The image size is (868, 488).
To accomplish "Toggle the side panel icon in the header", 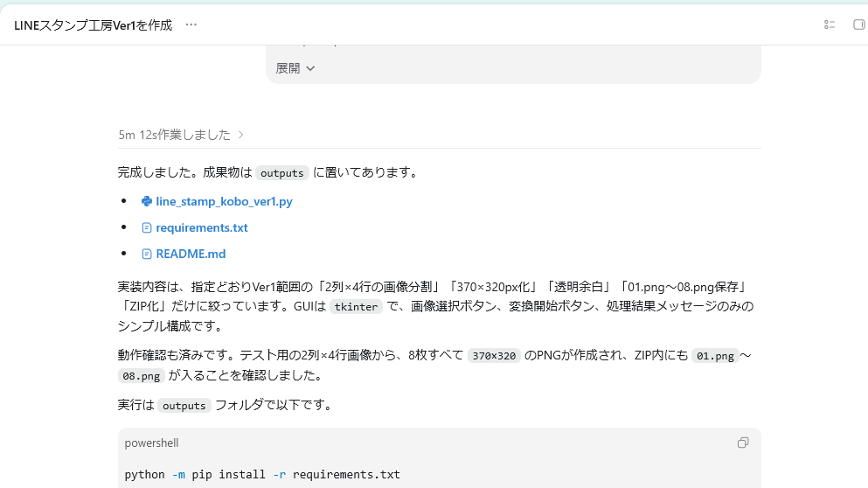I will [x=859, y=25].
